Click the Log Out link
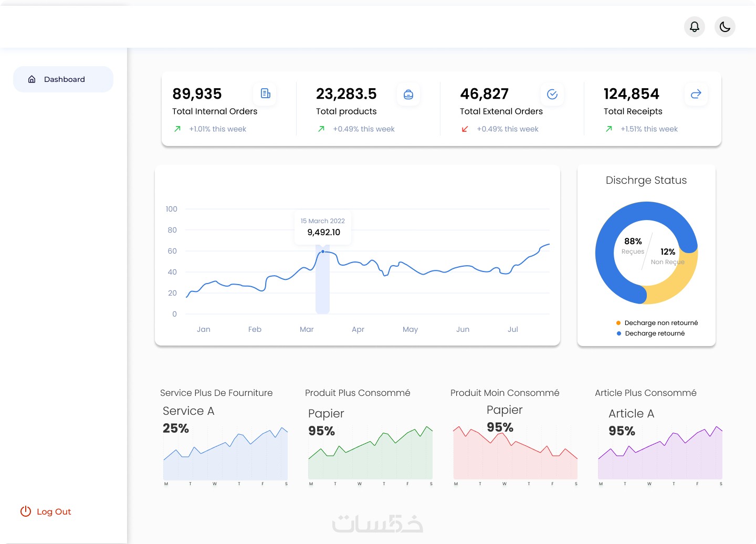Screen dimensions: 756x544 pos(54,511)
